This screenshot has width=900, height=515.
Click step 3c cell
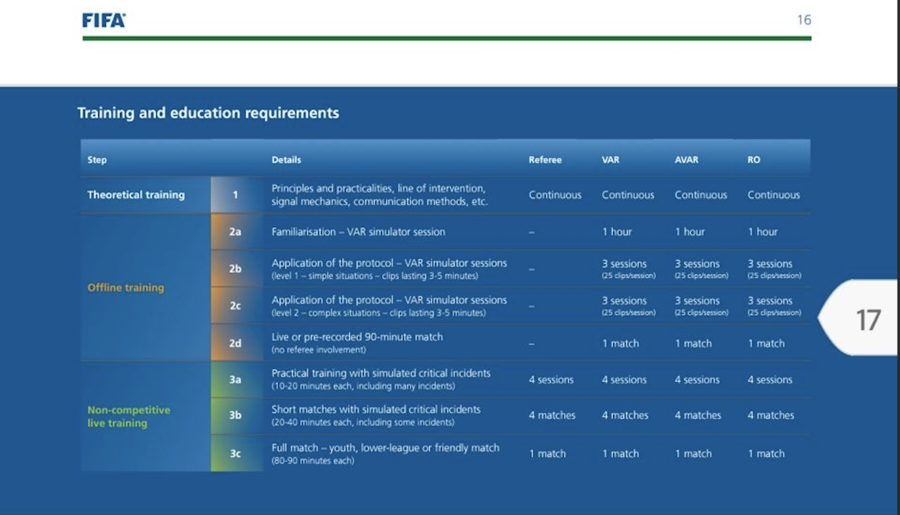point(235,453)
